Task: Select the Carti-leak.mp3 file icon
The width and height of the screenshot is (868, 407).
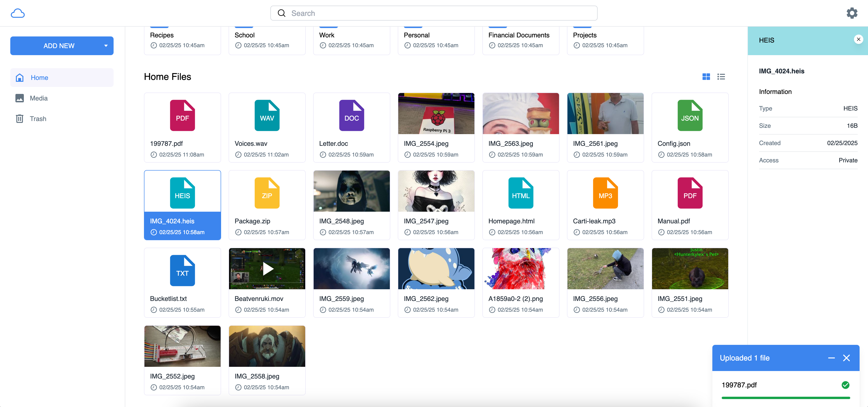Action: 605,193
